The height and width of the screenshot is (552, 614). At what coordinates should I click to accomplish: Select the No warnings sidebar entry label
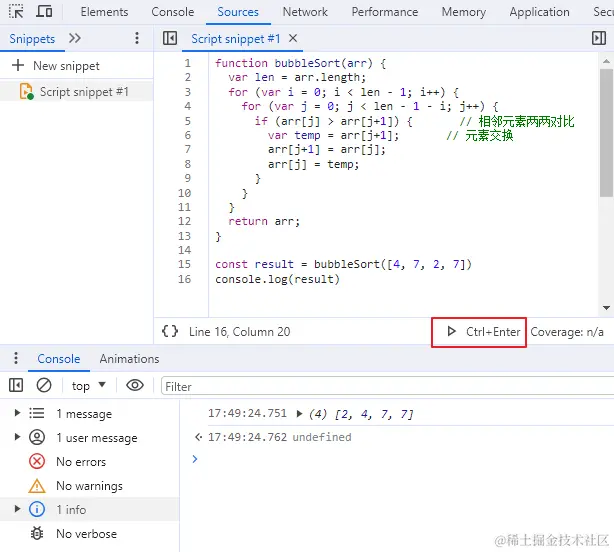[x=89, y=486]
